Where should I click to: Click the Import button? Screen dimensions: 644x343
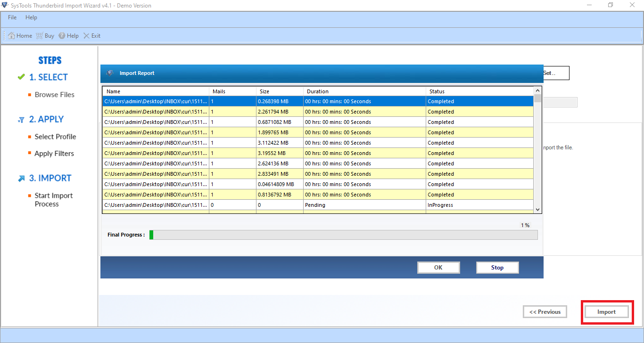click(x=607, y=312)
